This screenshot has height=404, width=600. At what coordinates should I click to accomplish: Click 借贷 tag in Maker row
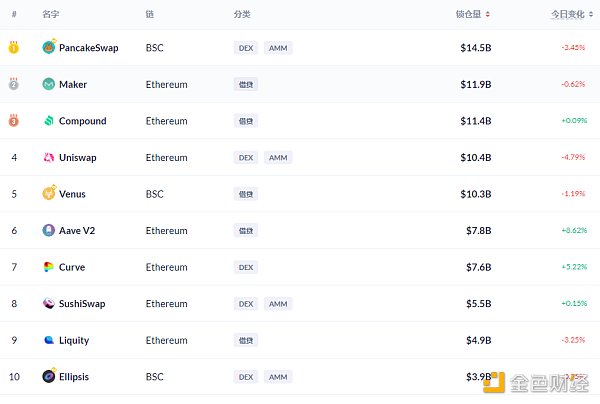[x=246, y=85]
